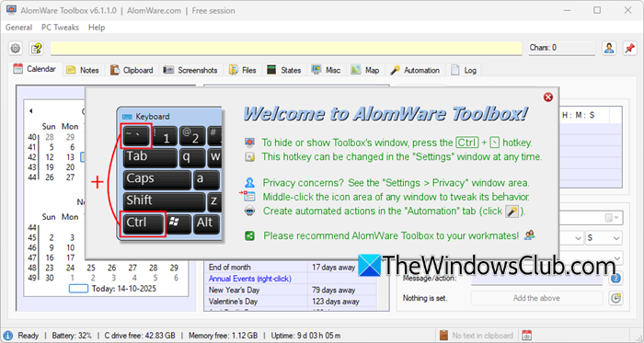Click No text in clipboard status entry
The width and height of the screenshot is (644, 343).
click(x=483, y=336)
